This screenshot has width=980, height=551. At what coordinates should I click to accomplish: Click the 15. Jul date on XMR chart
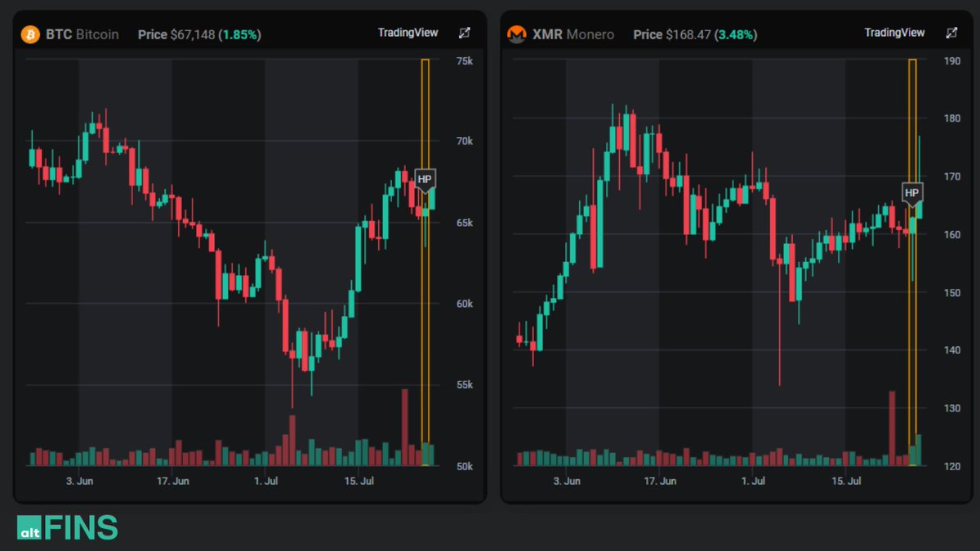click(846, 482)
